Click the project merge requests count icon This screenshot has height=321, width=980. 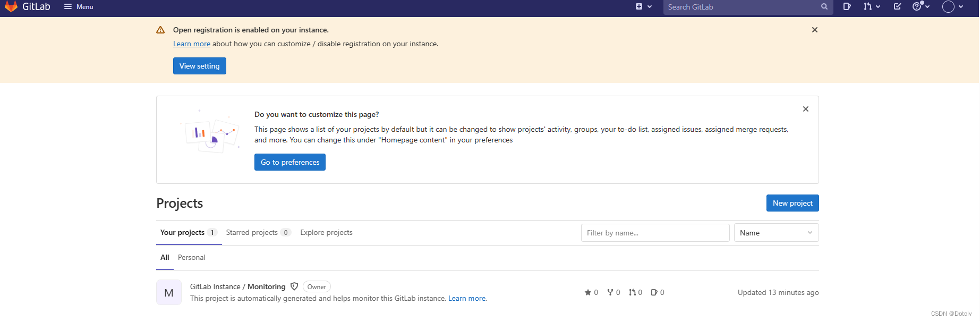(632, 292)
